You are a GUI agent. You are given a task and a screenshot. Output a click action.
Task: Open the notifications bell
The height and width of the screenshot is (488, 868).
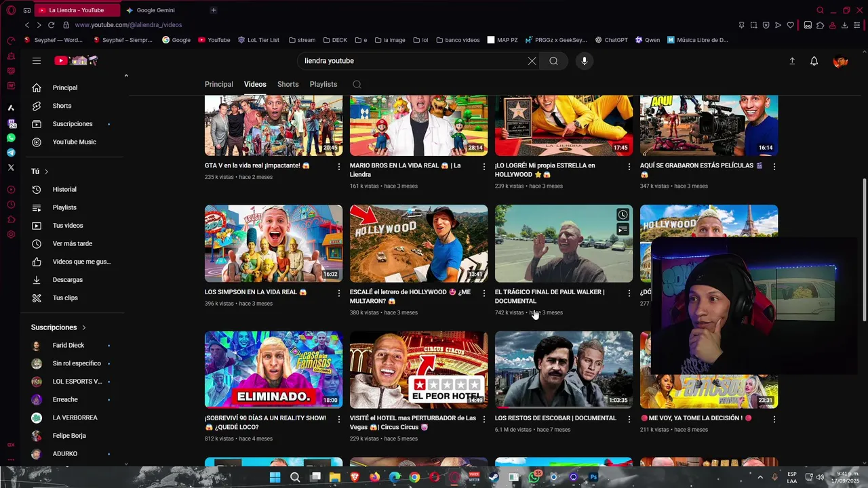click(x=814, y=61)
